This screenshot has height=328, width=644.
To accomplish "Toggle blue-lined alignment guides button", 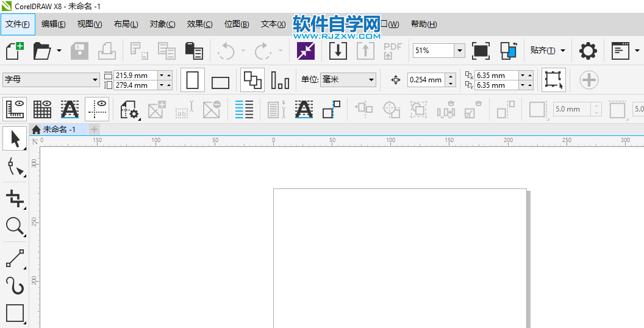I will [x=244, y=109].
